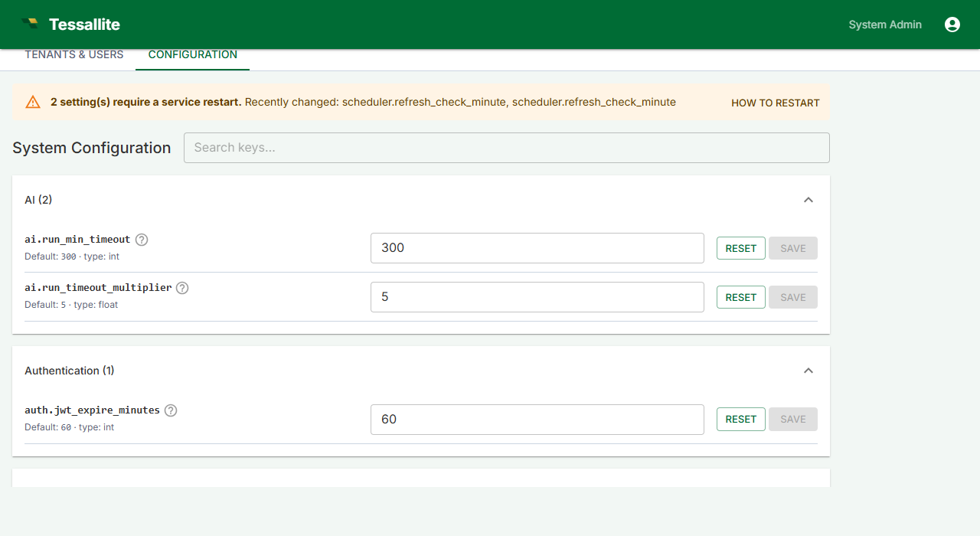Click the orange restart warning triangle icon
This screenshot has height=536, width=980.
[x=33, y=102]
